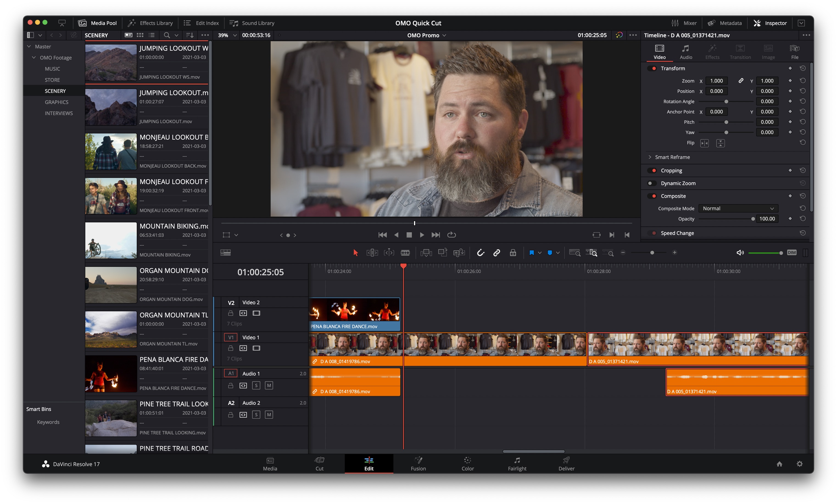The image size is (837, 504).
Task: Click the Flip Vertical icon
Action: tap(720, 143)
